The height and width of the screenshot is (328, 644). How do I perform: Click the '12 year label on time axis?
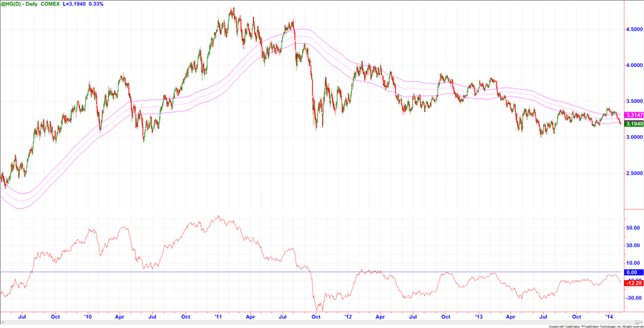pos(348,315)
